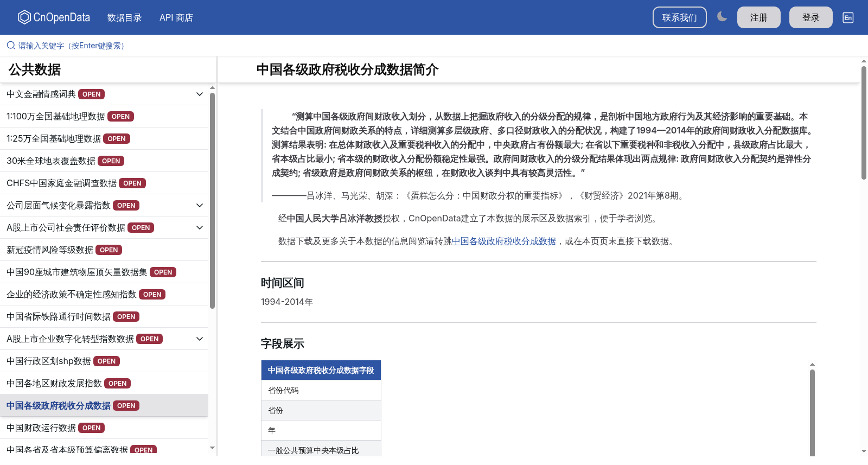Expand the 公司层面气候变化暴露指数 chevron

coord(200,205)
